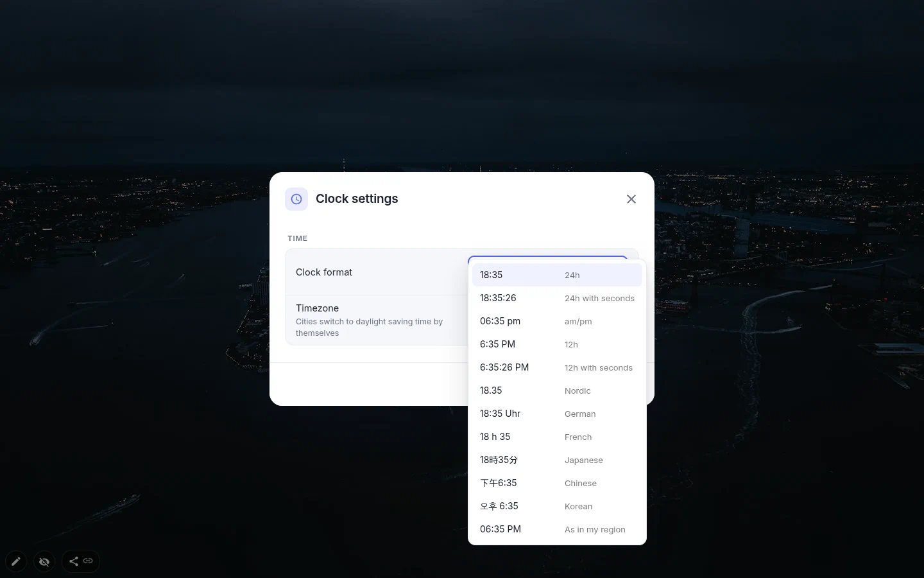Choose 24h with seconds option
The height and width of the screenshot is (578, 924).
pyautogui.click(x=557, y=298)
